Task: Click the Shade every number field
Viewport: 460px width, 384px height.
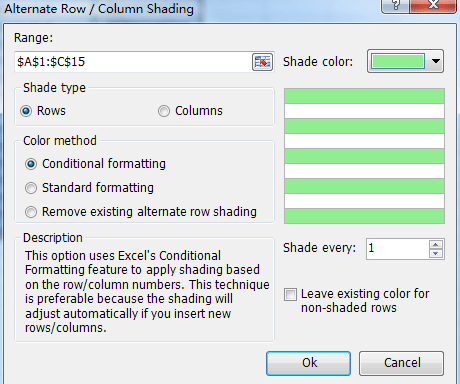Action: [x=398, y=249]
